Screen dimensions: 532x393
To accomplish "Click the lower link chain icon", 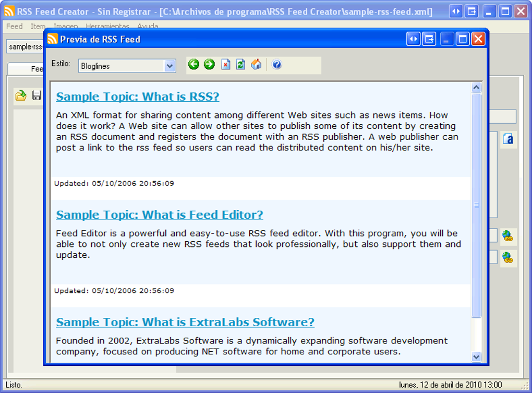I will pos(508,257).
